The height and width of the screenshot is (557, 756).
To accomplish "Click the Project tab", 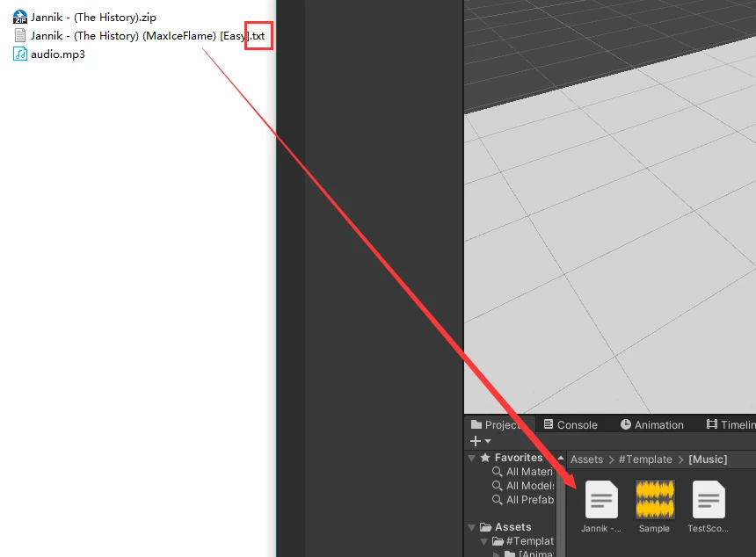I will point(496,424).
